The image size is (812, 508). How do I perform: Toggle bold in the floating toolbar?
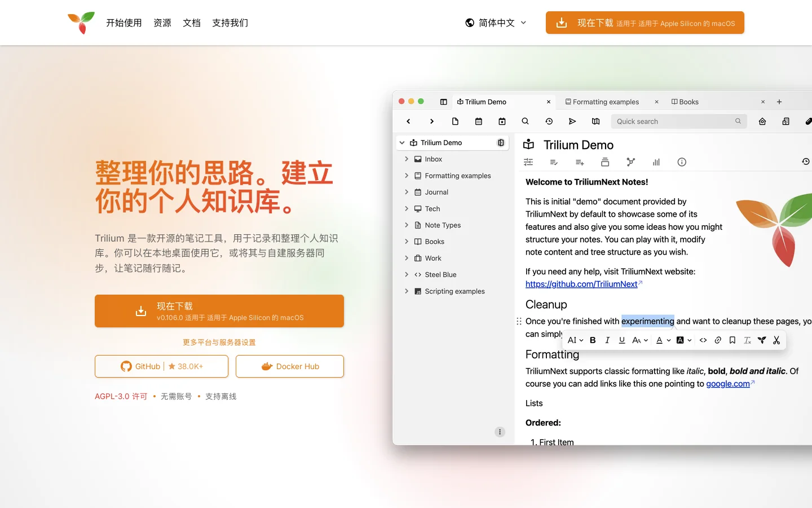click(593, 340)
